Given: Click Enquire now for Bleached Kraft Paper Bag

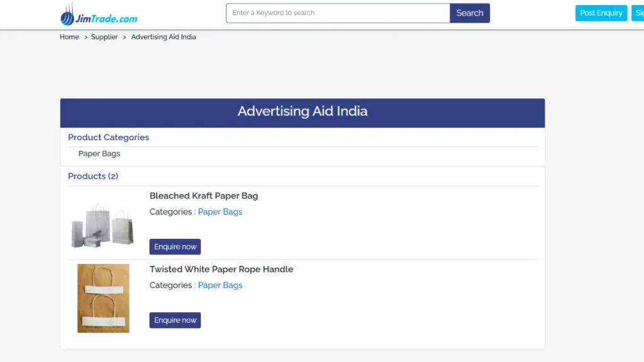Looking at the screenshot, I should (x=175, y=246).
